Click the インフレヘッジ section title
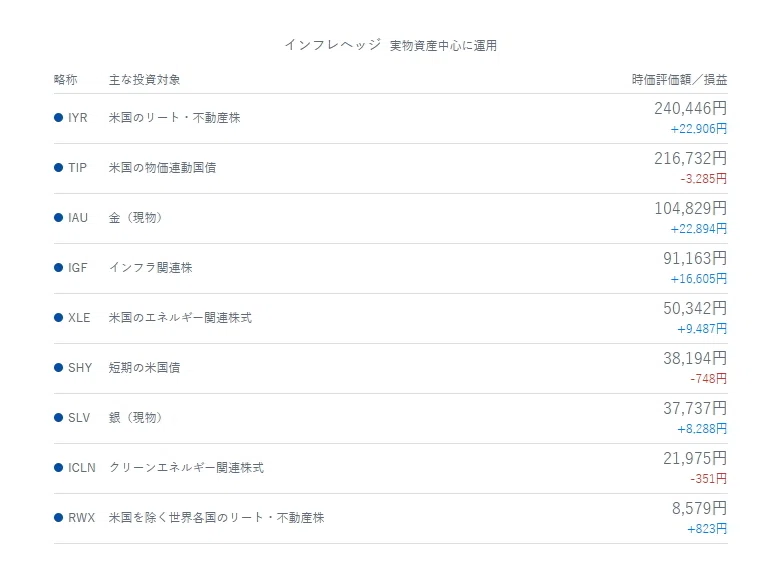Screen dimensions: 775x587 333,45
